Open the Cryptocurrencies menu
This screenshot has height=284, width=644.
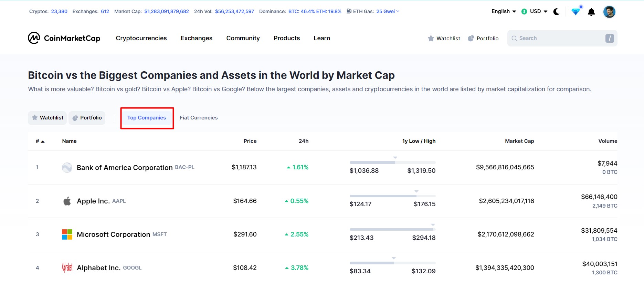coord(141,38)
